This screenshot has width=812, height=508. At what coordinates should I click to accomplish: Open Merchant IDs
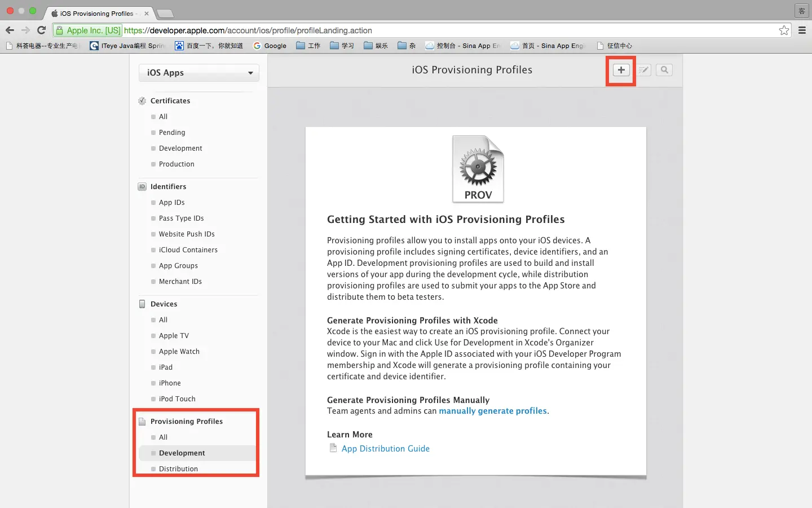tap(180, 282)
